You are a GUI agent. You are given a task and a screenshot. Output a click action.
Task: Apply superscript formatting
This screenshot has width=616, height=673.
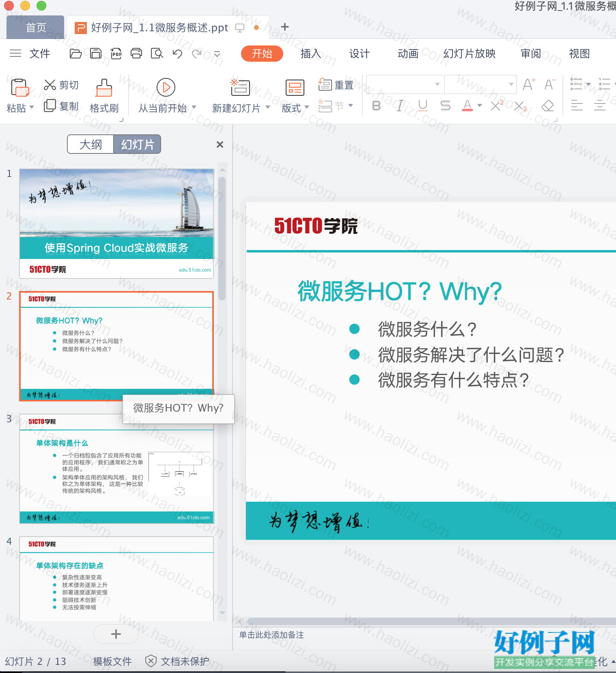pyautogui.click(x=497, y=106)
